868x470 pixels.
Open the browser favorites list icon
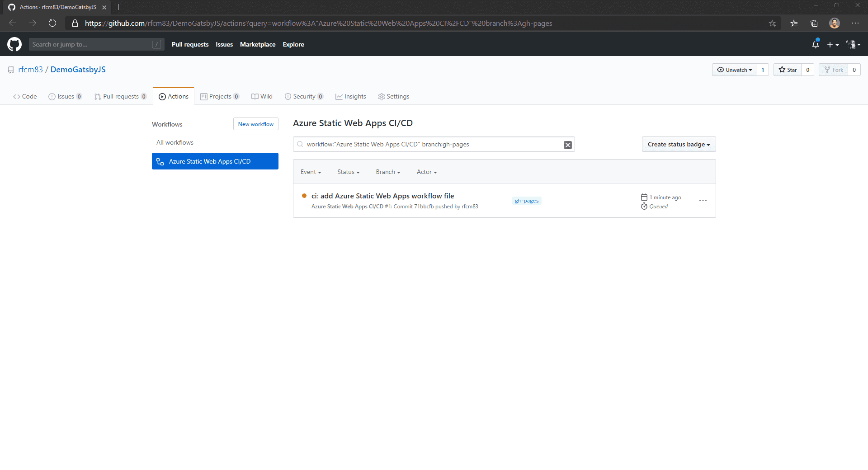[794, 23]
